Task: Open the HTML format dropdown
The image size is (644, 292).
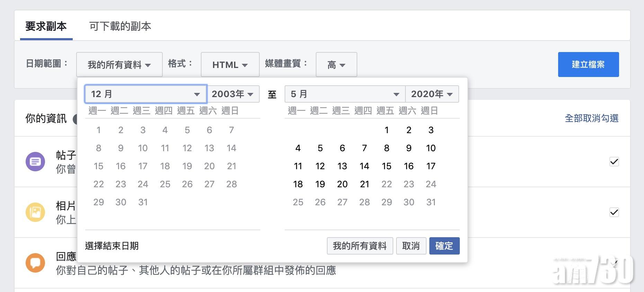Action: click(x=230, y=65)
